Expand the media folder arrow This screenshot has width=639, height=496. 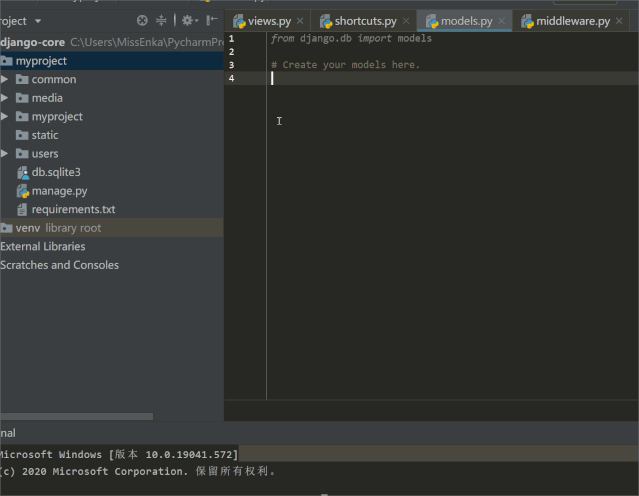click(x=5, y=98)
